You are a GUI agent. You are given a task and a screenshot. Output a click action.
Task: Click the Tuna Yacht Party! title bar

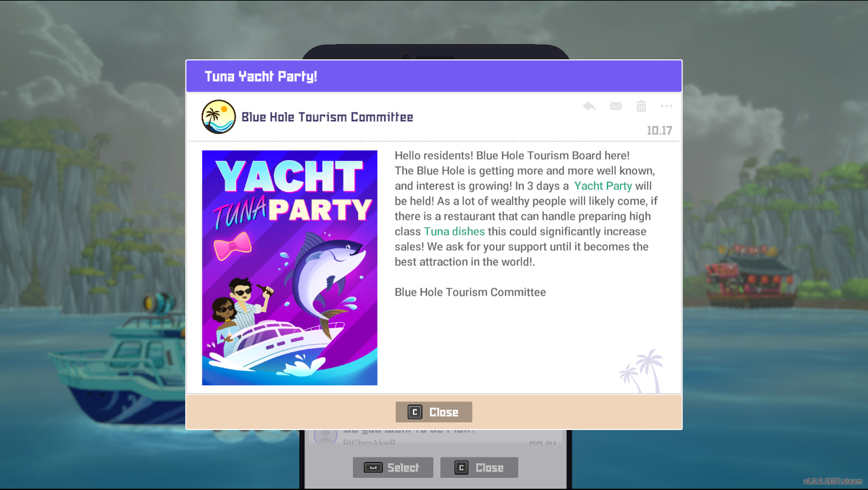434,77
